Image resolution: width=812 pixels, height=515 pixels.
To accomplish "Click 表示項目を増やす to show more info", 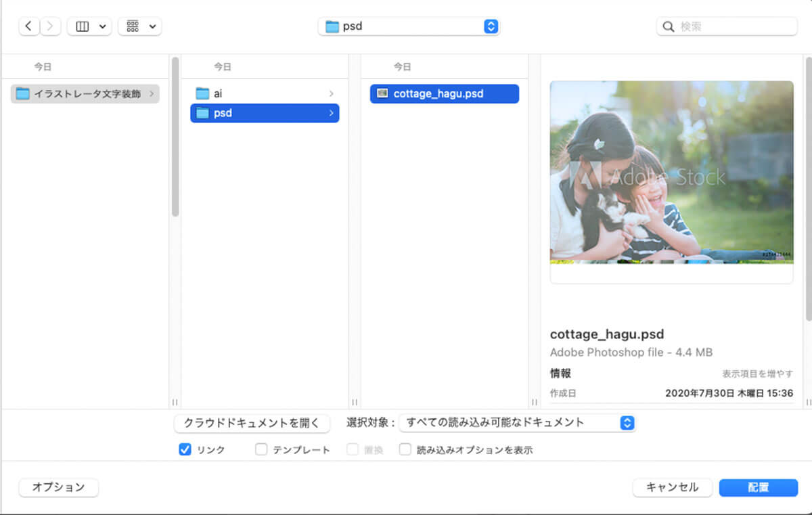I will [757, 374].
